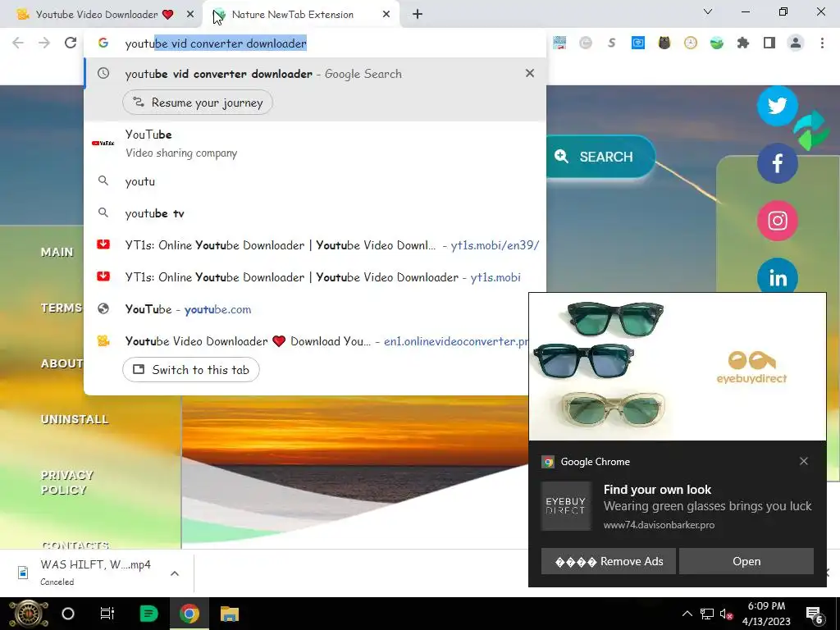Open the ABOUT link in the sidebar

point(62,363)
